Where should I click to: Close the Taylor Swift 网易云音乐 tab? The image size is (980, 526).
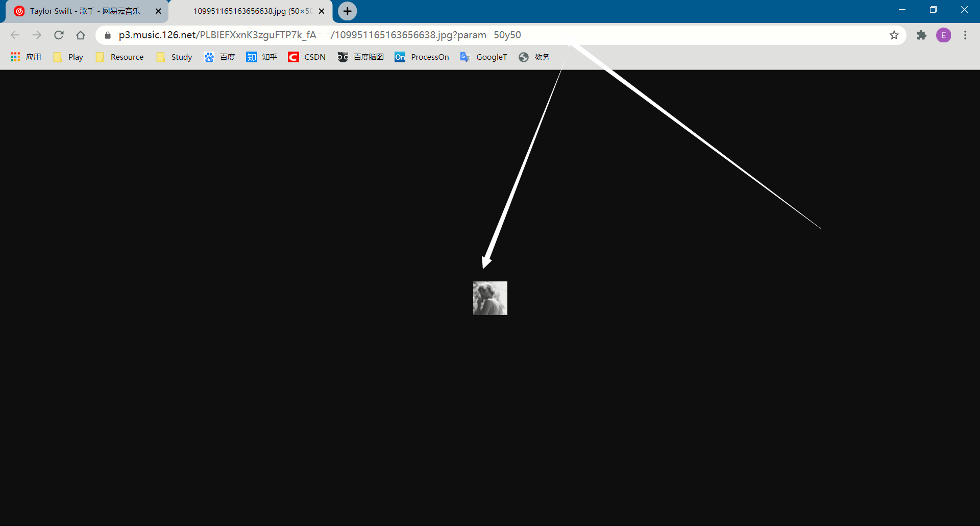[158, 11]
